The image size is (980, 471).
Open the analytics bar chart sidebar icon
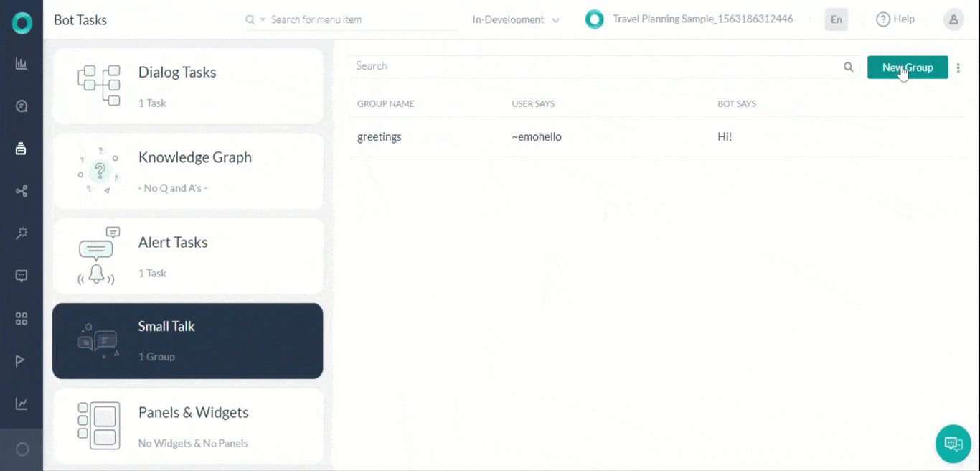(x=22, y=64)
